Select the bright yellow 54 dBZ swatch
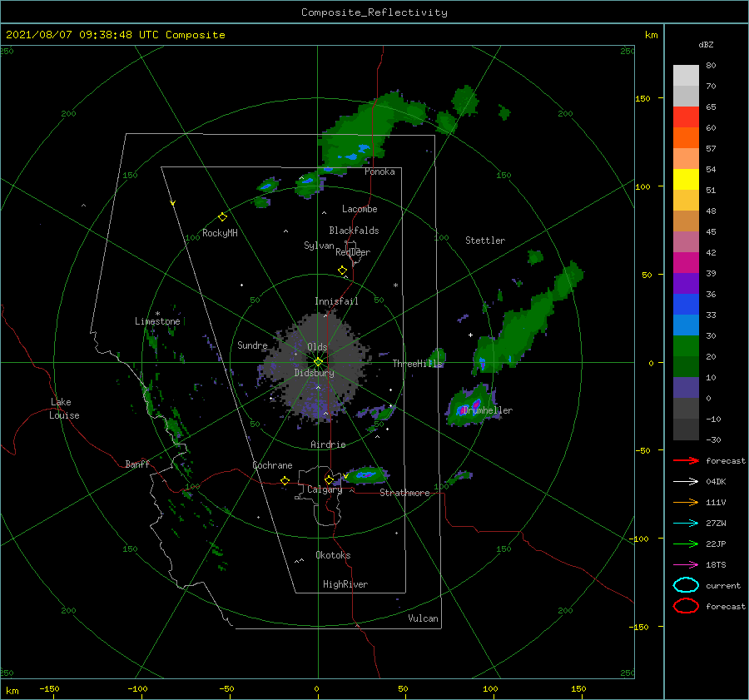The width and height of the screenshot is (749, 700). 686,179
